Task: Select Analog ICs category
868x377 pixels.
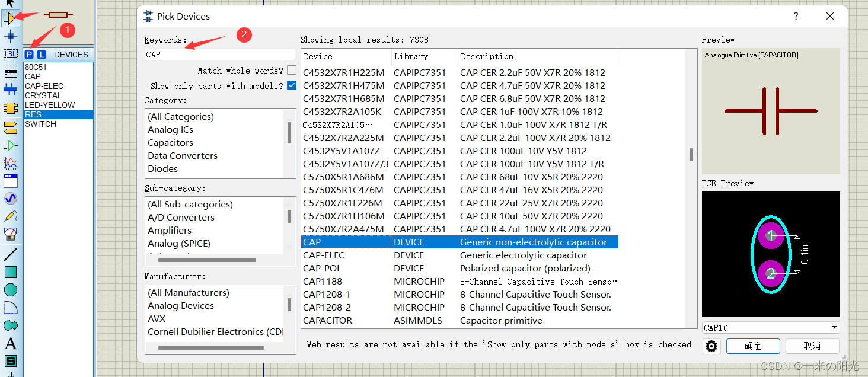Action: 171,130
